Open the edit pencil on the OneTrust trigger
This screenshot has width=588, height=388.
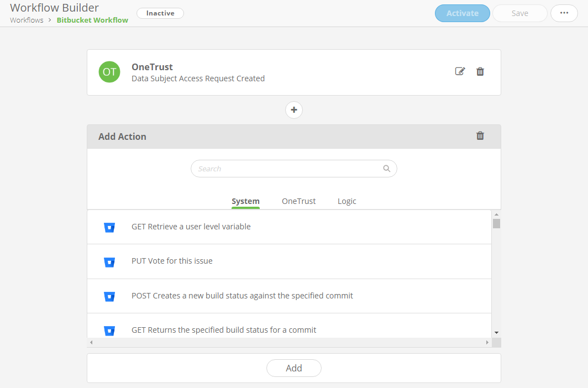point(460,71)
